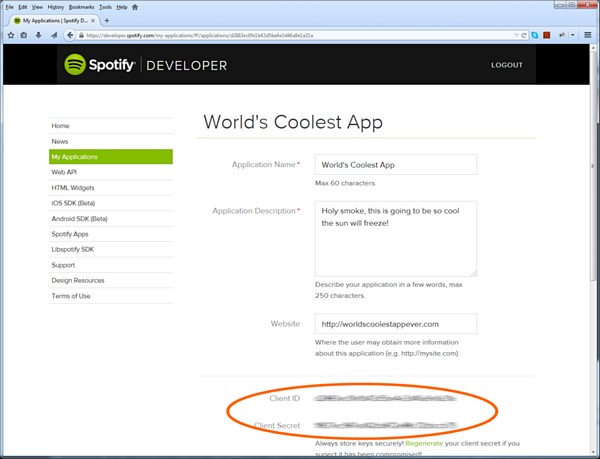Open the bookmarks list clipboard icon

click(x=24, y=35)
